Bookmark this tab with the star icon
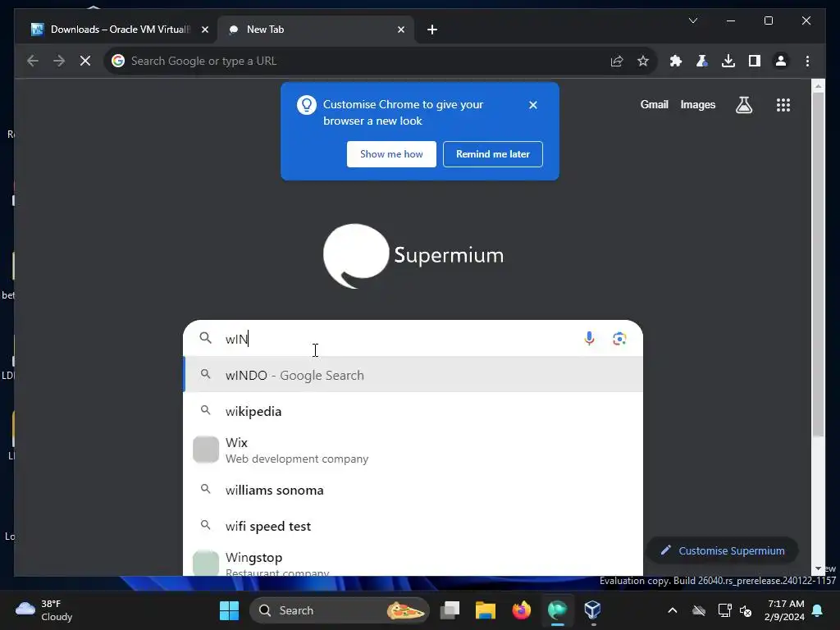The image size is (840, 630). pos(643,61)
